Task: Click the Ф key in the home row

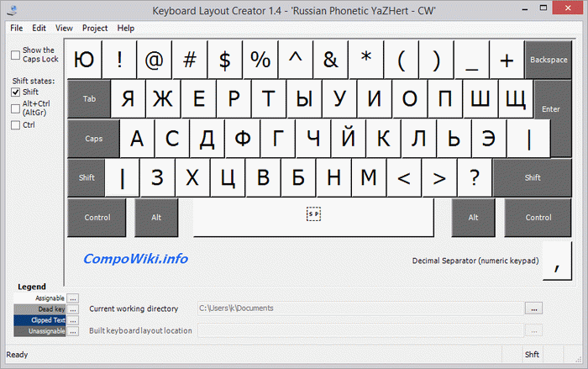Action: pos(243,138)
